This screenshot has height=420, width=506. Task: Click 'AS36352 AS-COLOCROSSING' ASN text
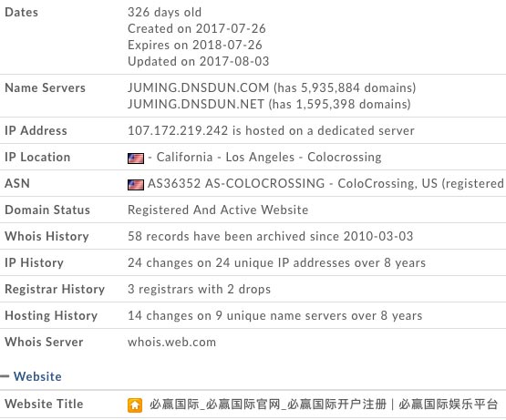click(x=236, y=183)
